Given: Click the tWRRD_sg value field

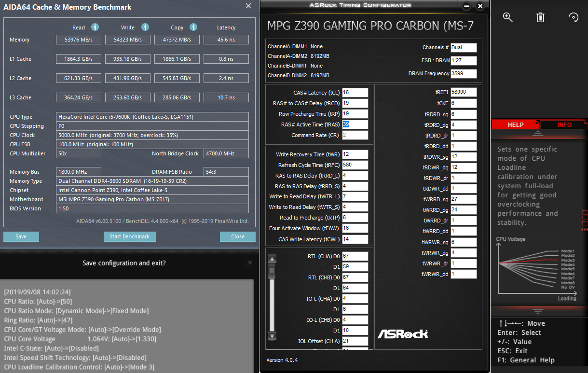Looking at the screenshot, I should [x=464, y=199].
